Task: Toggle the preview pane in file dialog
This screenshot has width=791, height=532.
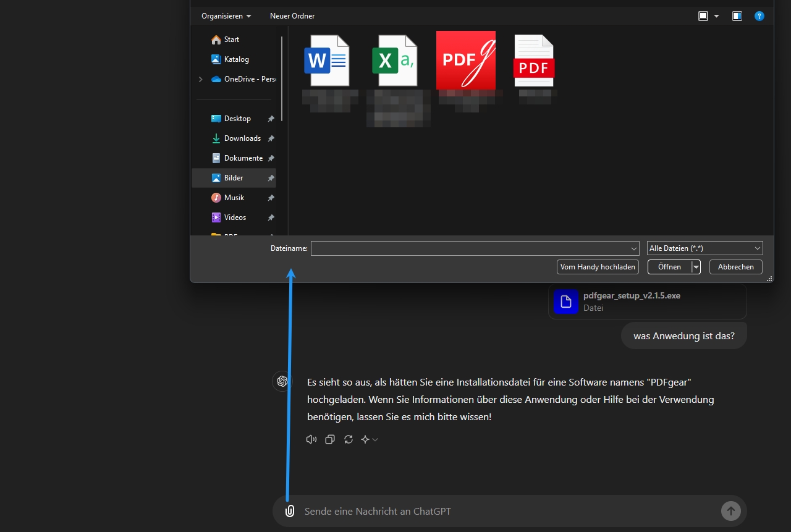Action: click(737, 16)
